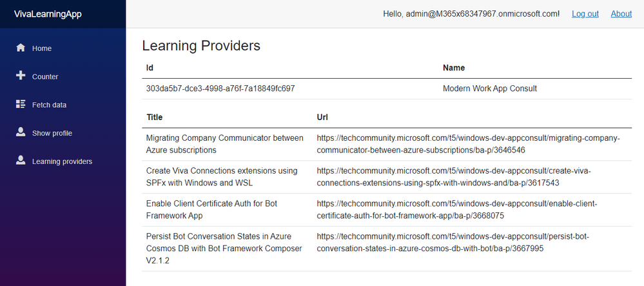Click the Show profile person icon

[21, 132]
